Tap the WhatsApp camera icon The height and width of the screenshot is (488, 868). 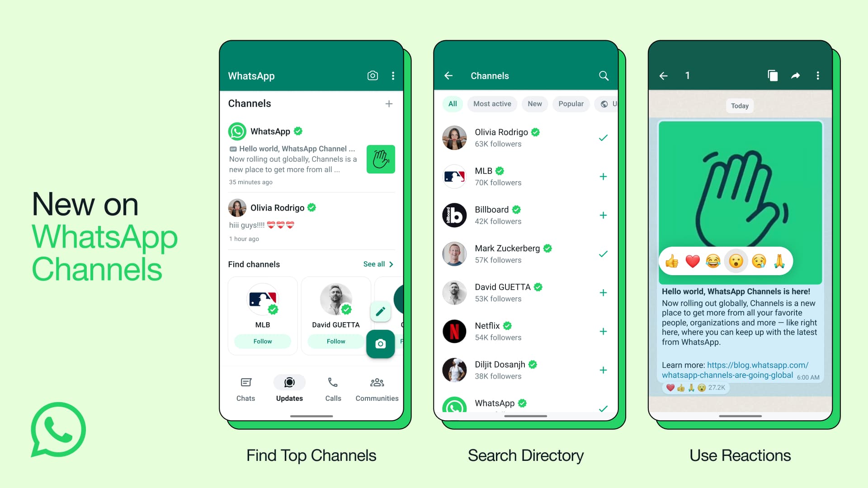tap(372, 75)
